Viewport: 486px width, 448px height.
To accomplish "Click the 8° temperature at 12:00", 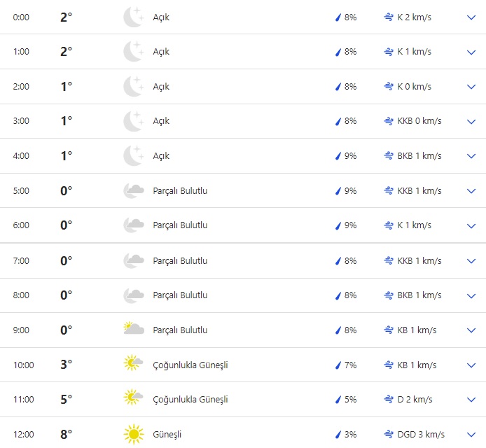I will tap(66, 434).
